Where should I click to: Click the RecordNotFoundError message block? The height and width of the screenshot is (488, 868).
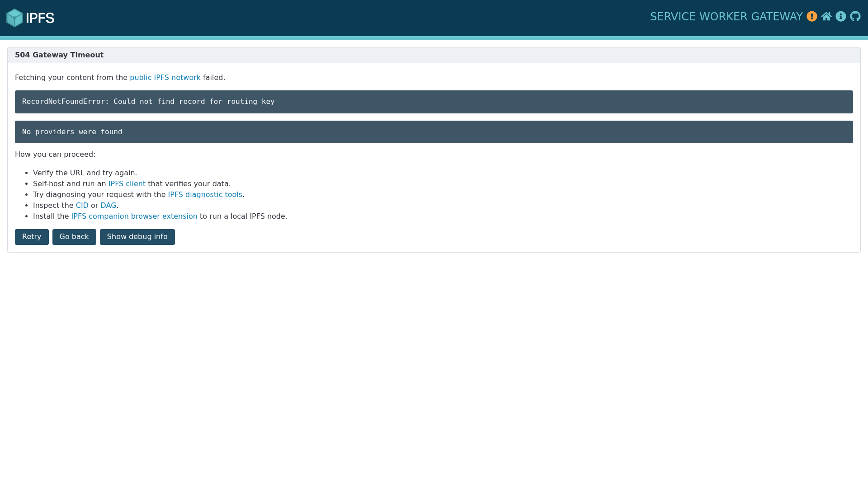coord(434,102)
